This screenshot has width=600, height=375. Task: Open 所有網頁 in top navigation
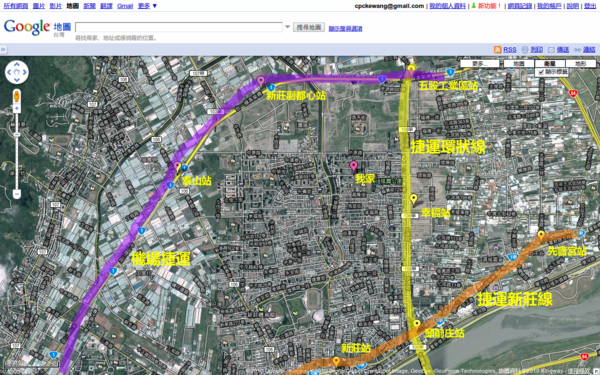pos(16,6)
